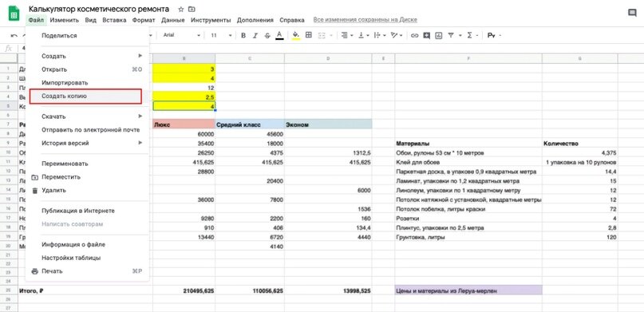Select the Люкс header cell

tap(184, 124)
